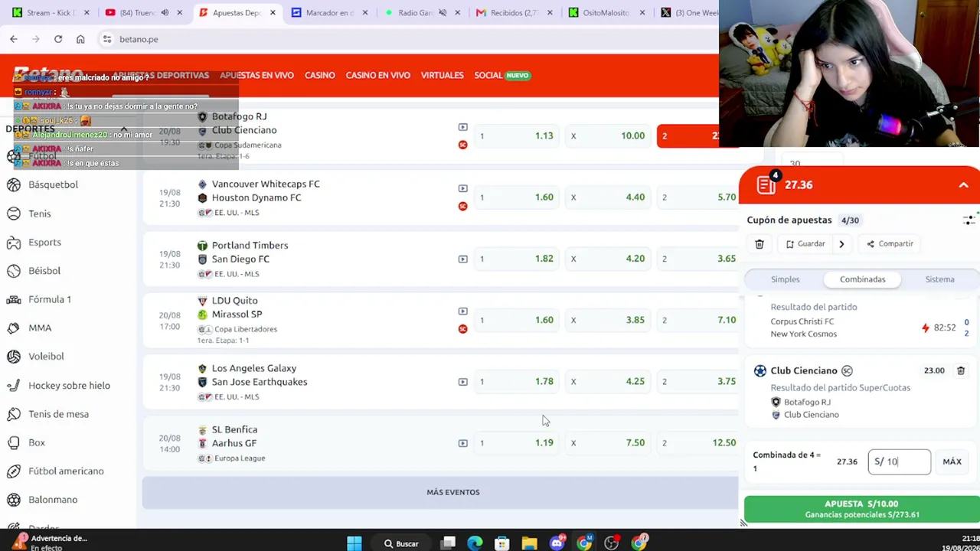Open live stream for Portland Timbers match
This screenshot has height=551, width=980.
pos(462,259)
